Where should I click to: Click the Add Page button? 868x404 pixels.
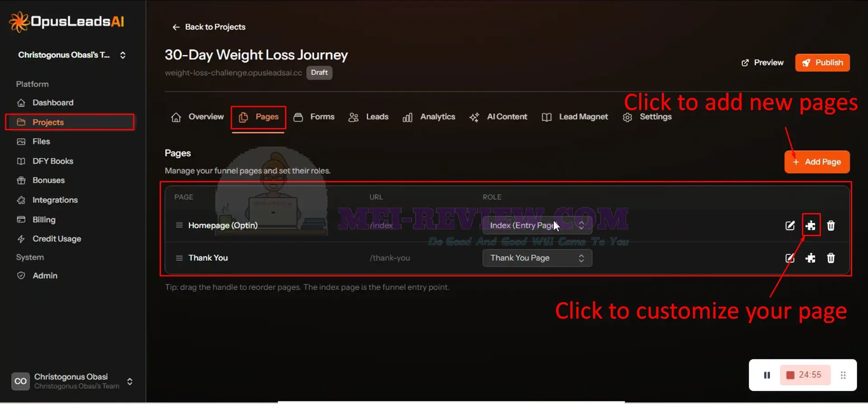[817, 162]
